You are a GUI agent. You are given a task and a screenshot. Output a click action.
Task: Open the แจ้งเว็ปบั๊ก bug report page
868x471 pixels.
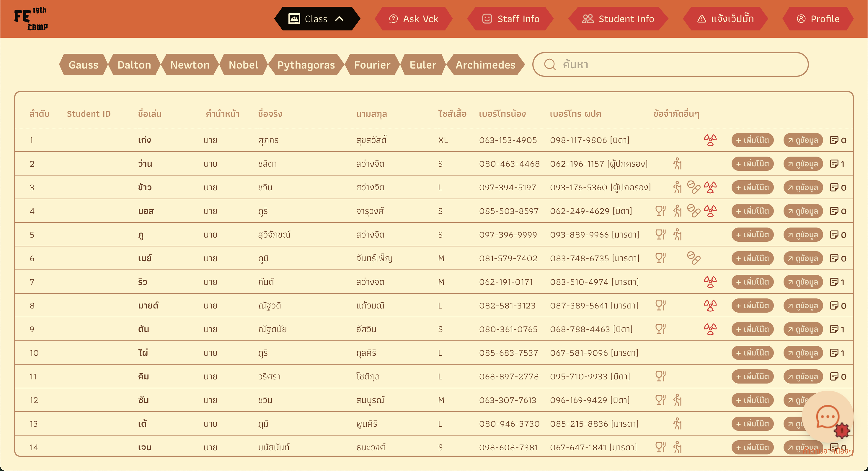pyautogui.click(x=725, y=19)
